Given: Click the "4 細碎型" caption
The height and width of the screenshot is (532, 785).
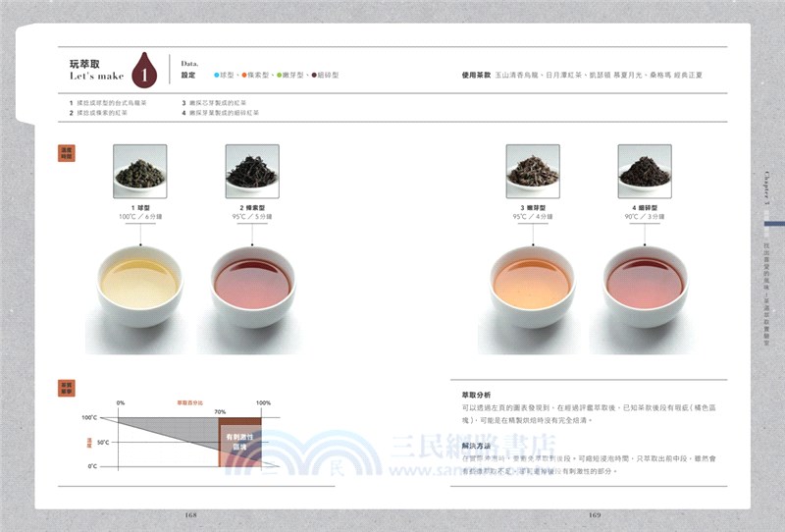Looking at the screenshot, I should (x=645, y=207).
